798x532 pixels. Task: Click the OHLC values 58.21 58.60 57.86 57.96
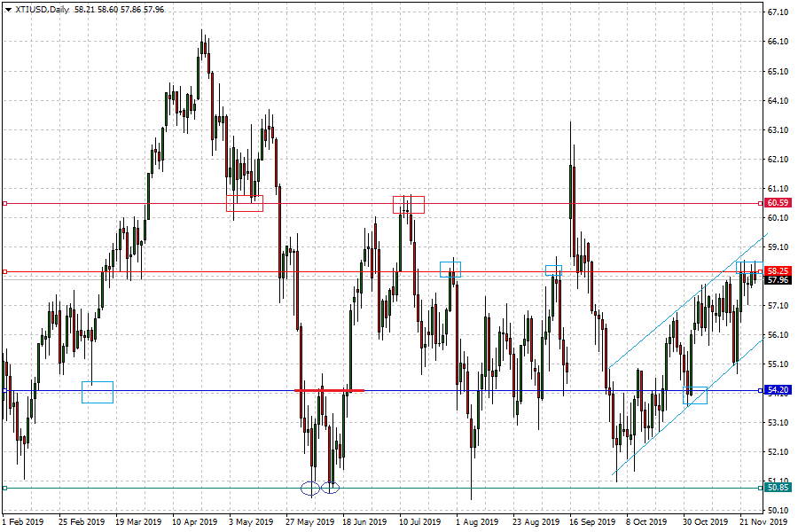[119, 10]
